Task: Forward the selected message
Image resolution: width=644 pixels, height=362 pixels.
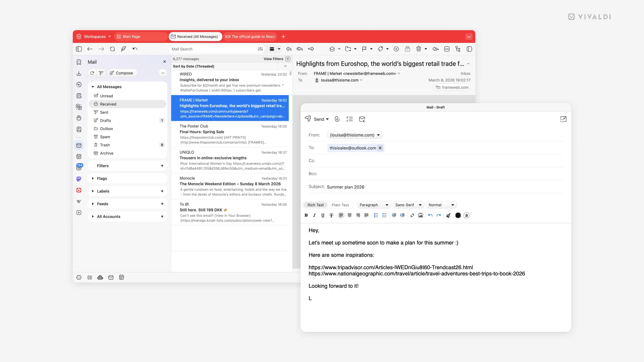Action: pyautogui.click(x=311, y=49)
